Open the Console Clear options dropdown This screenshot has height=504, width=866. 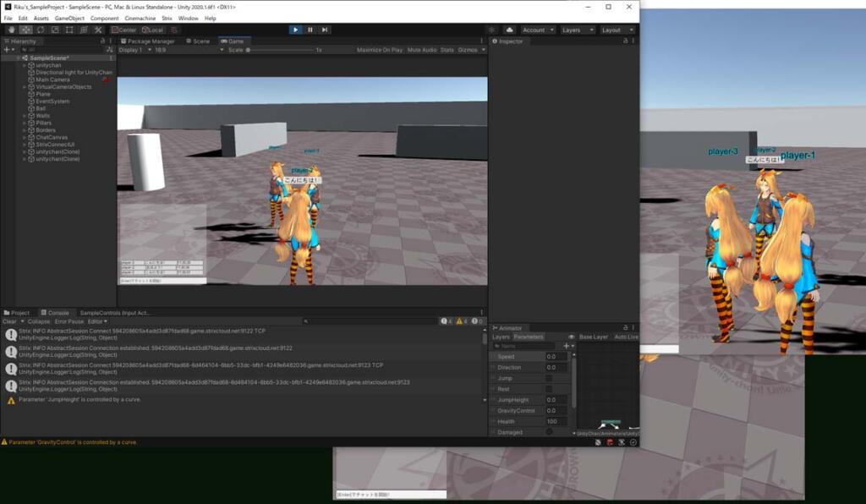(22, 321)
